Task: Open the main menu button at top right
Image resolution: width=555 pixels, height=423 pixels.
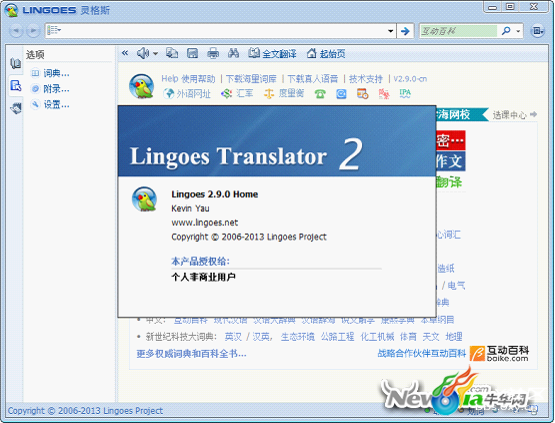Action: [537, 31]
